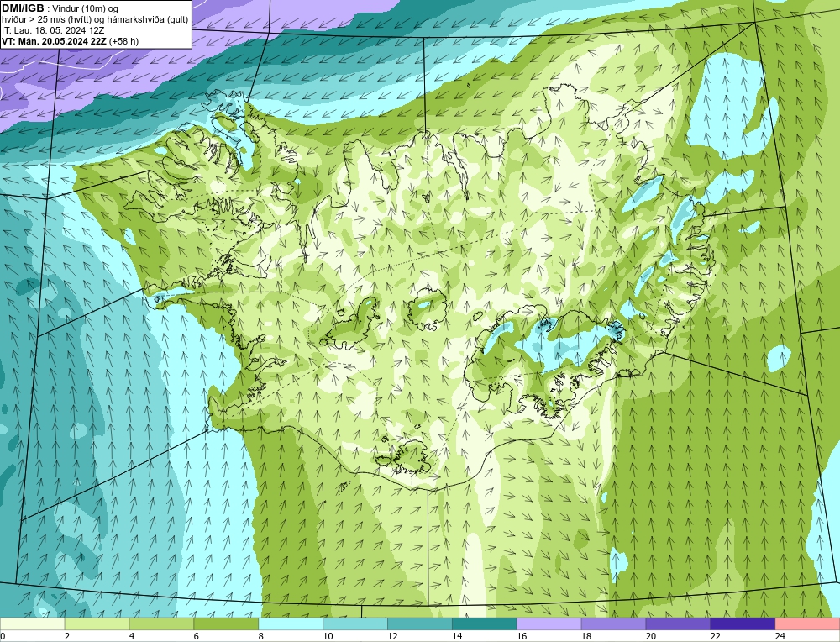Select the 20–22 m/s violet swatch

pyautogui.click(x=678, y=624)
